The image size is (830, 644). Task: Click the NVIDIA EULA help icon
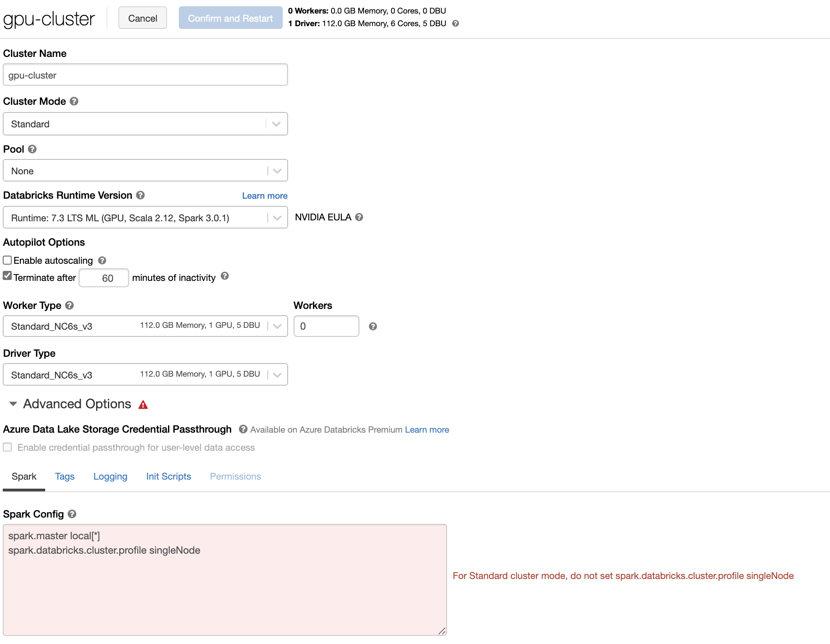tap(359, 217)
